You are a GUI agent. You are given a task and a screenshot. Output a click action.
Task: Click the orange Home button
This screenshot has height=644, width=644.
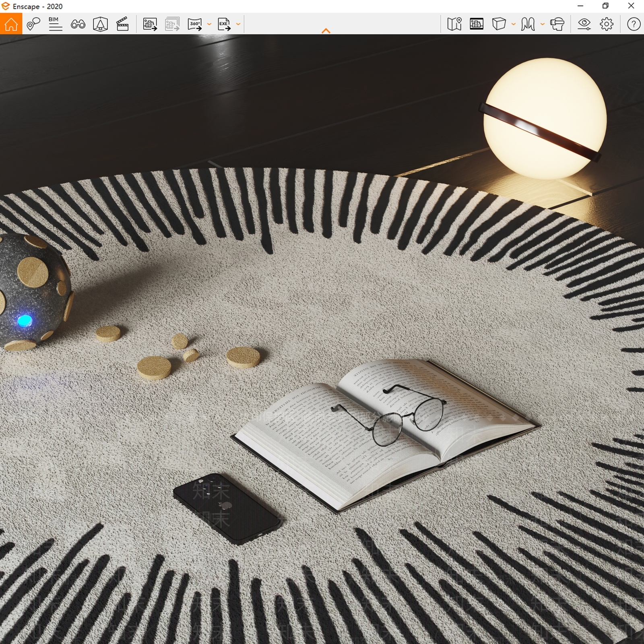[x=11, y=24]
